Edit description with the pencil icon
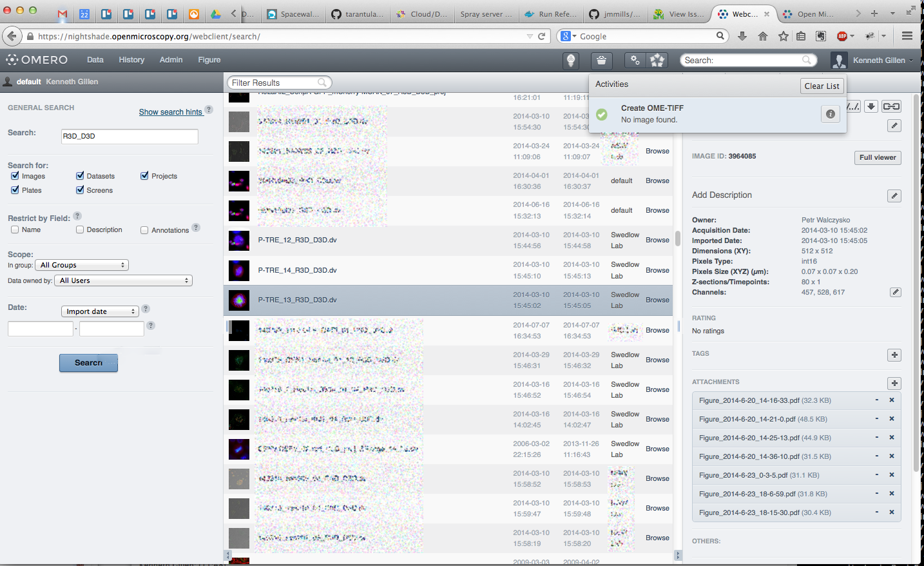 coord(894,196)
